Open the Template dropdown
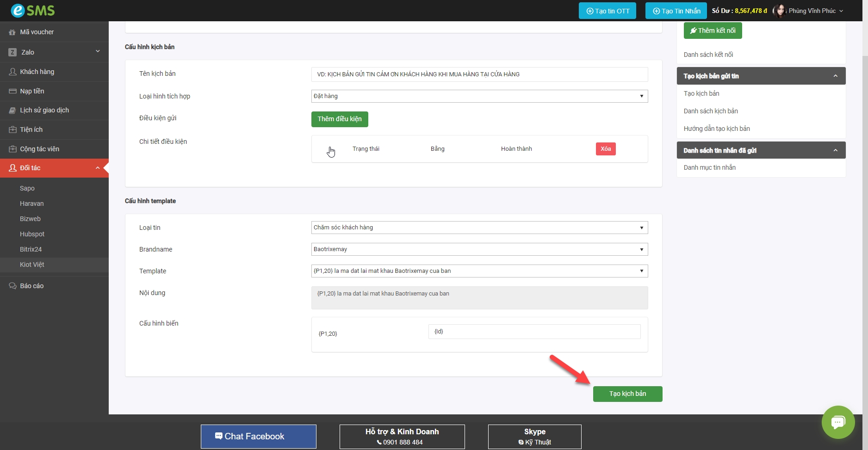Viewport: 868px width, 450px height. [479, 271]
